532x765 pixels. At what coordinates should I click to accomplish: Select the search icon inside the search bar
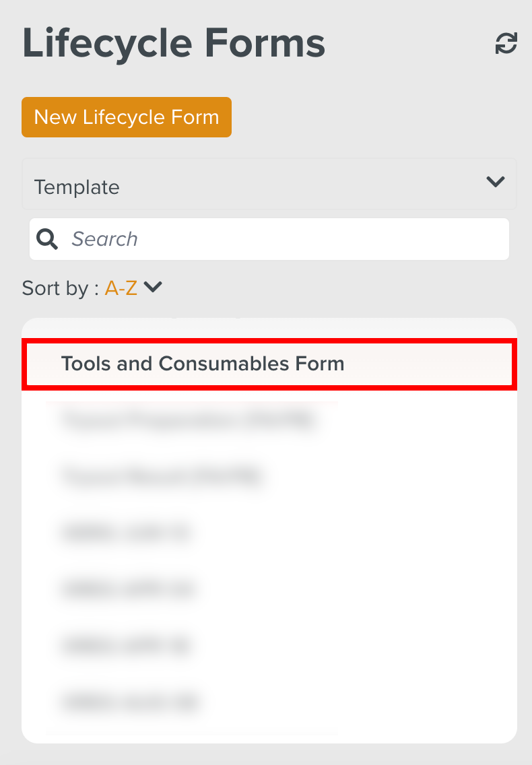[x=46, y=238]
